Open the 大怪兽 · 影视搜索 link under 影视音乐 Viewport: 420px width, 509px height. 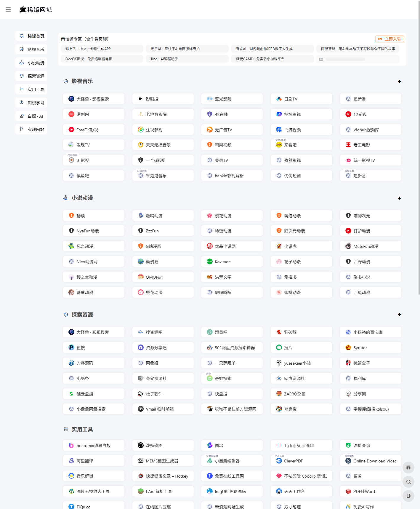[94, 99]
